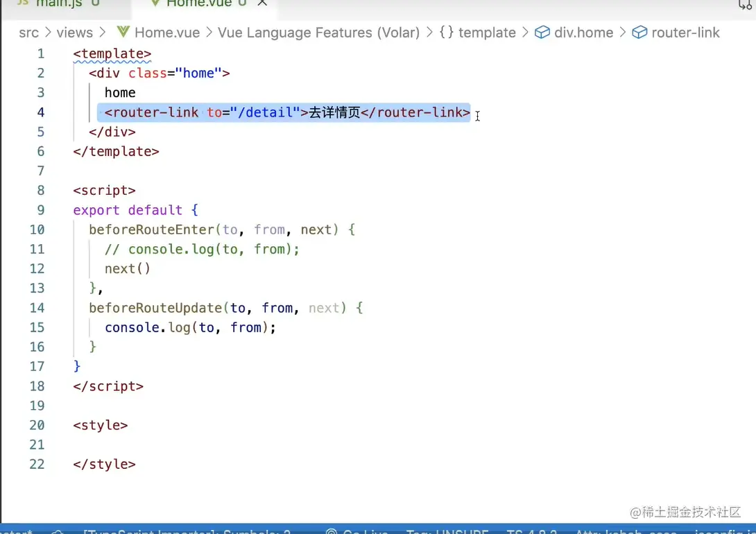Click the closing </div> tag
This screenshot has width=756, height=534.
(x=112, y=132)
